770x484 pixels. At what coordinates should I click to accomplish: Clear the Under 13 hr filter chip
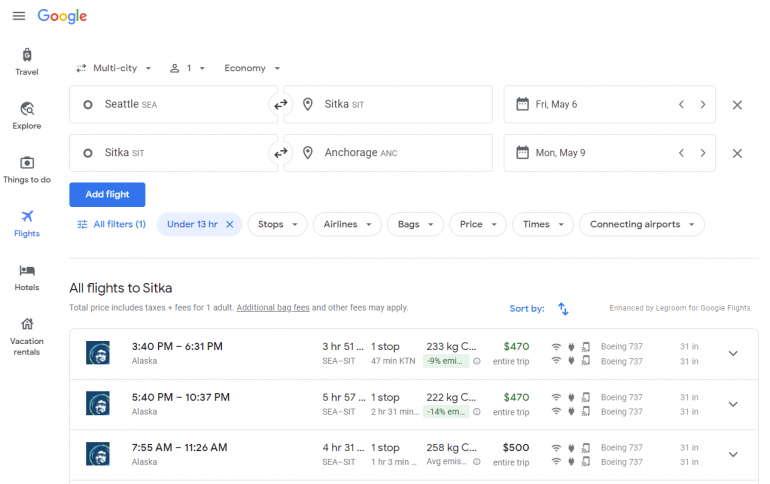click(x=229, y=224)
